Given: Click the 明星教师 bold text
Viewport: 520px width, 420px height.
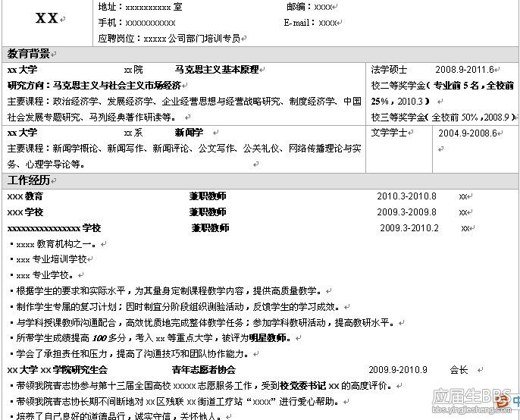Looking at the screenshot, I should click(x=268, y=338).
